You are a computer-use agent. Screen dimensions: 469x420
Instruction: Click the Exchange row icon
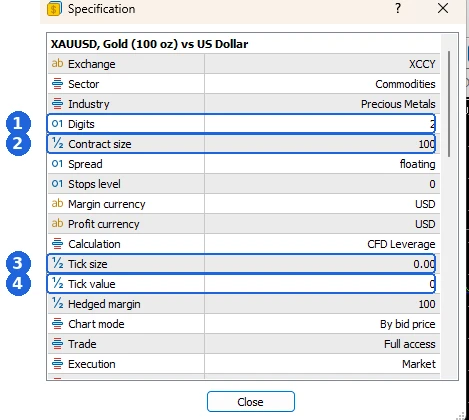(57, 63)
